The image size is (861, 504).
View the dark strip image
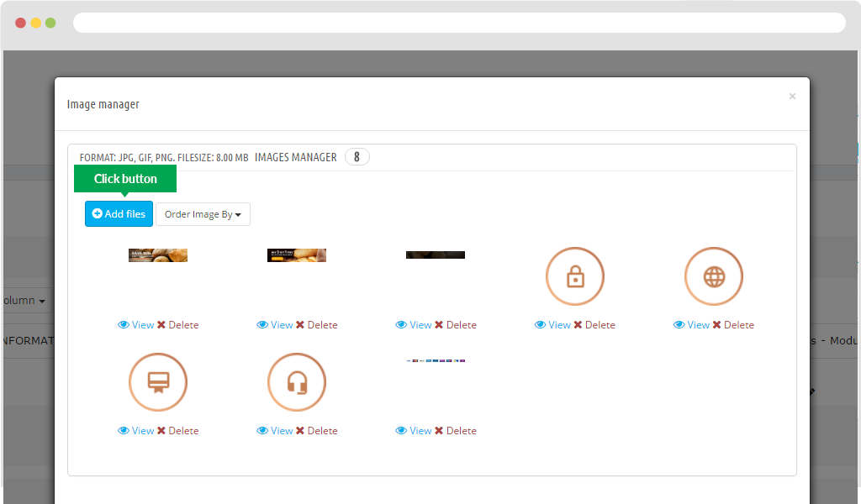[414, 325]
